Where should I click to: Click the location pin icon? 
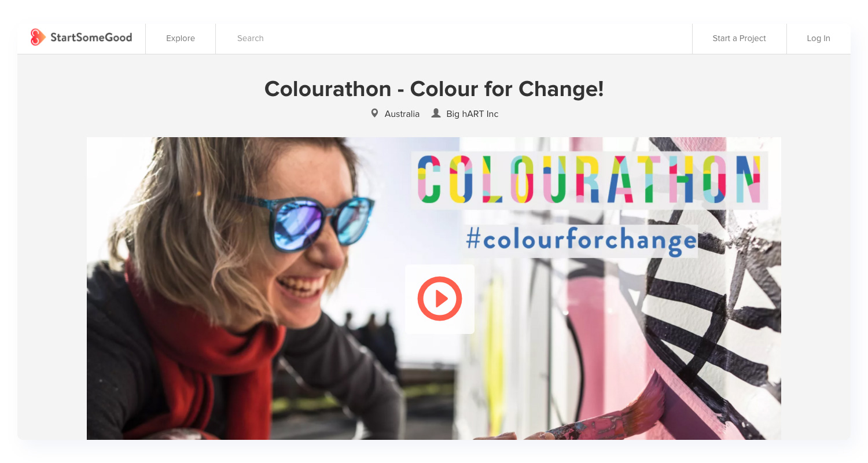(x=375, y=113)
